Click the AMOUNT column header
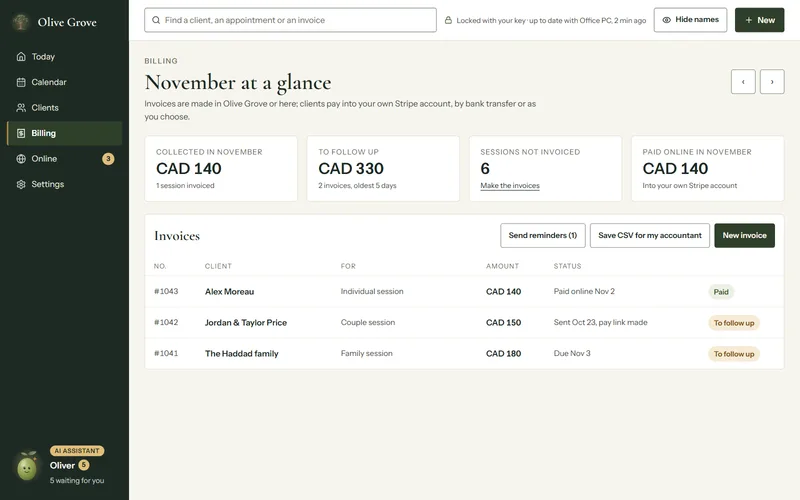This screenshot has width=800, height=500. click(502, 266)
